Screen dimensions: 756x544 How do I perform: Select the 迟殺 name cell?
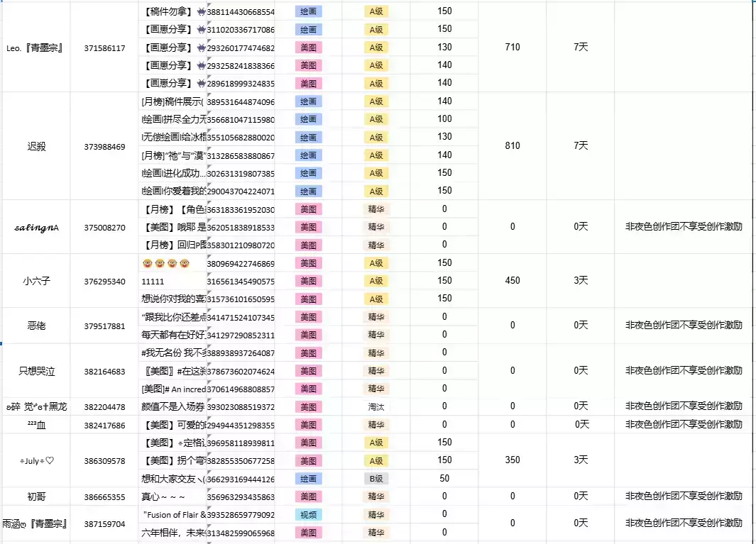35,147
